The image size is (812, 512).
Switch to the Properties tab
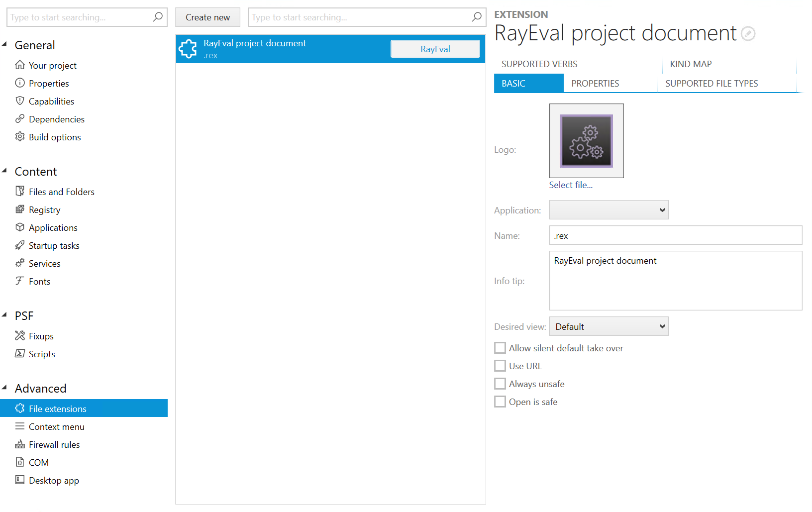(595, 83)
